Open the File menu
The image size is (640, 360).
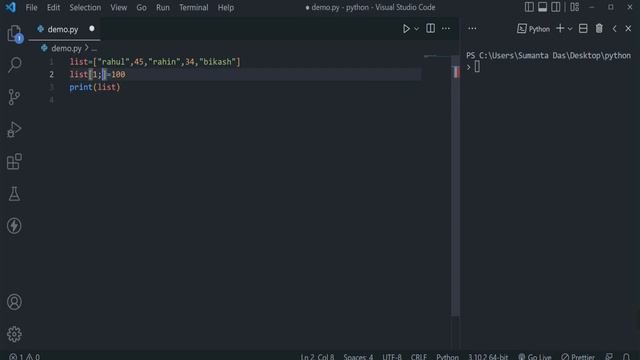tap(31, 7)
